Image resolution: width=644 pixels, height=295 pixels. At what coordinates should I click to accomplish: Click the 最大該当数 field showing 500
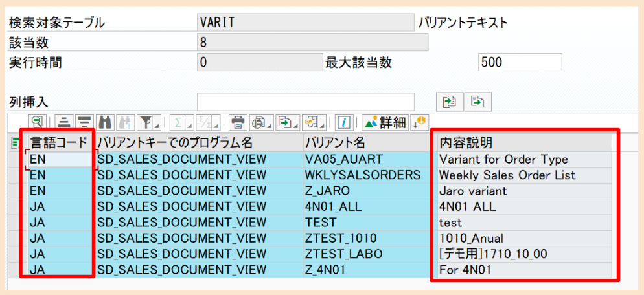coord(520,63)
